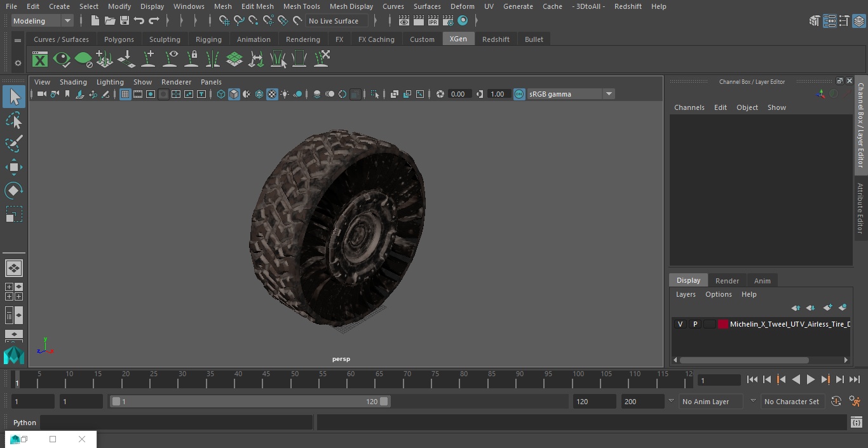
Task: Open the Attribute Editor side tab
Action: [x=860, y=208]
